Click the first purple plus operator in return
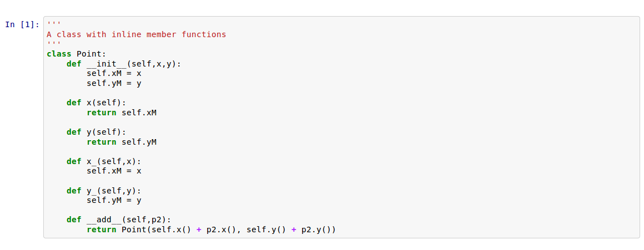 [x=199, y=229]
